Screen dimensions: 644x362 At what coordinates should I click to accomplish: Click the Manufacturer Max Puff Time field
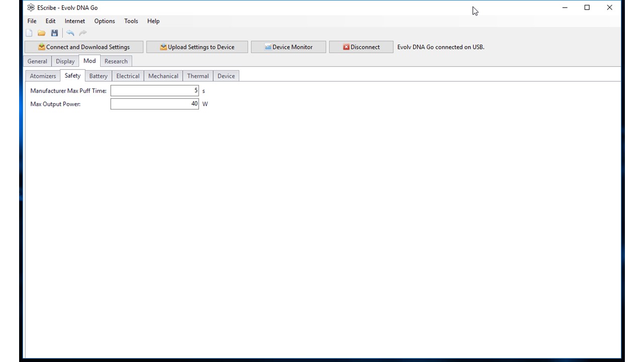pyautogui.click(x=155, y=90)
